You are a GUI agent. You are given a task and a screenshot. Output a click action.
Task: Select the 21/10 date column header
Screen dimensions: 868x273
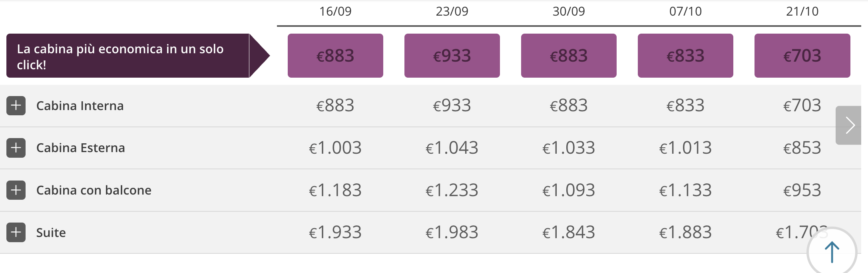[802, 11]
